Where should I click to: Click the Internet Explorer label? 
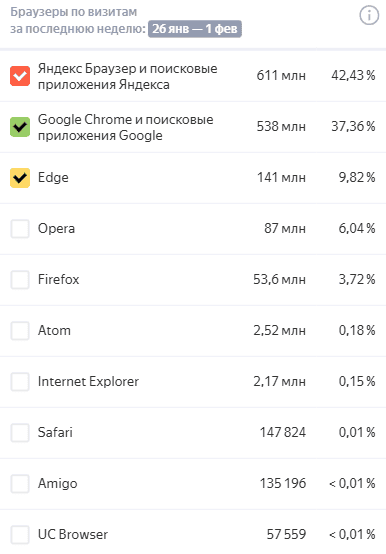[x=88, y=381]
